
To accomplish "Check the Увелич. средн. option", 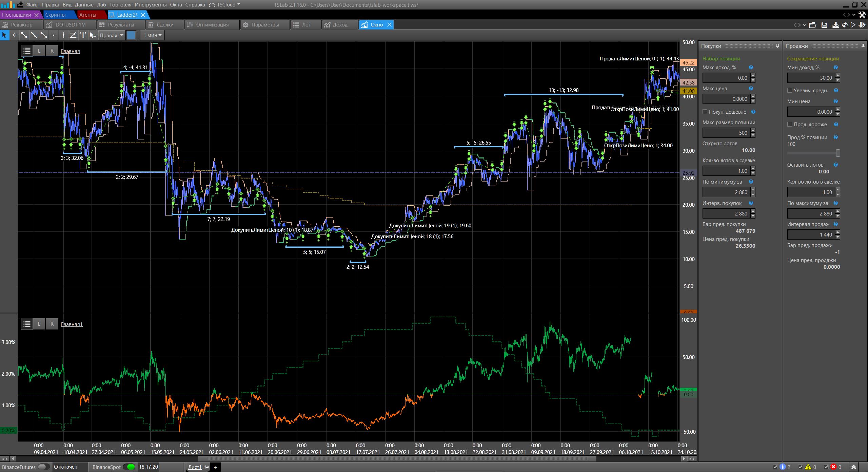I will [x=790, y=90].
